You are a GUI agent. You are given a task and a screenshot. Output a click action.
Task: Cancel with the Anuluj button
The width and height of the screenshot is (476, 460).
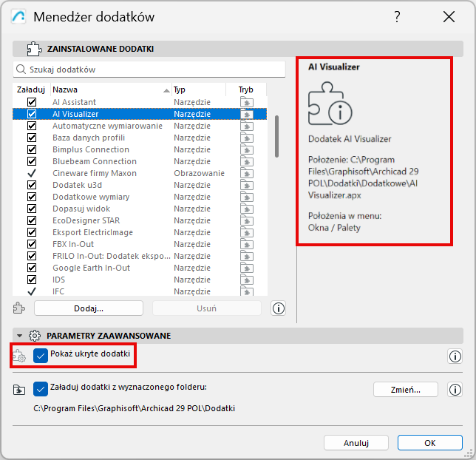point(356,443)
